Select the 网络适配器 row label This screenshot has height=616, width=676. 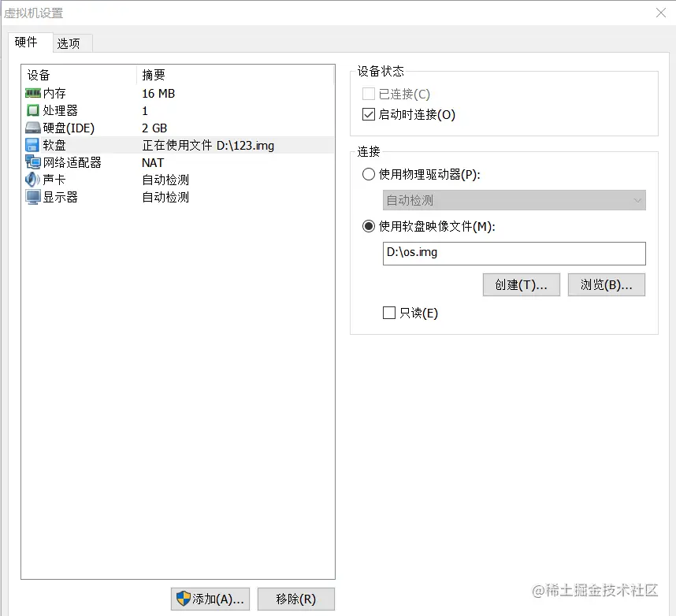(72, 162)
